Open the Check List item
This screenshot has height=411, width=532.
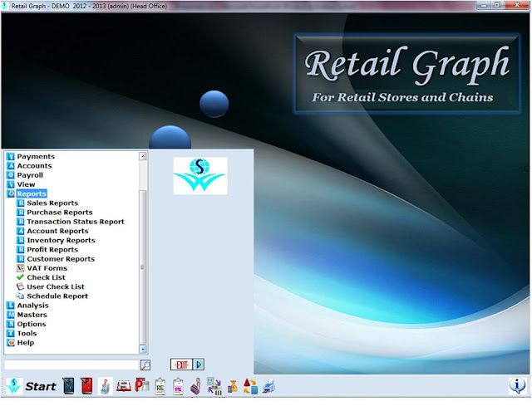[46, 277]
